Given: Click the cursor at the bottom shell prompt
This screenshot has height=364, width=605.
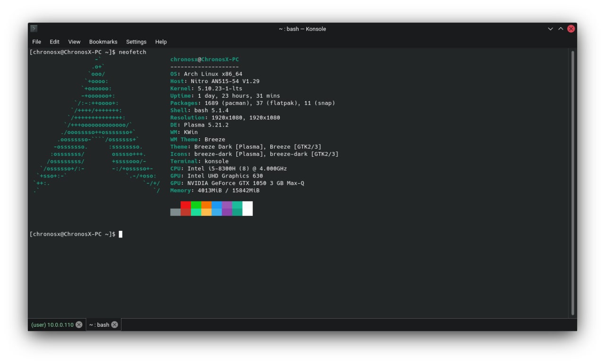Looking at the screenshot, I should point(121,234).
